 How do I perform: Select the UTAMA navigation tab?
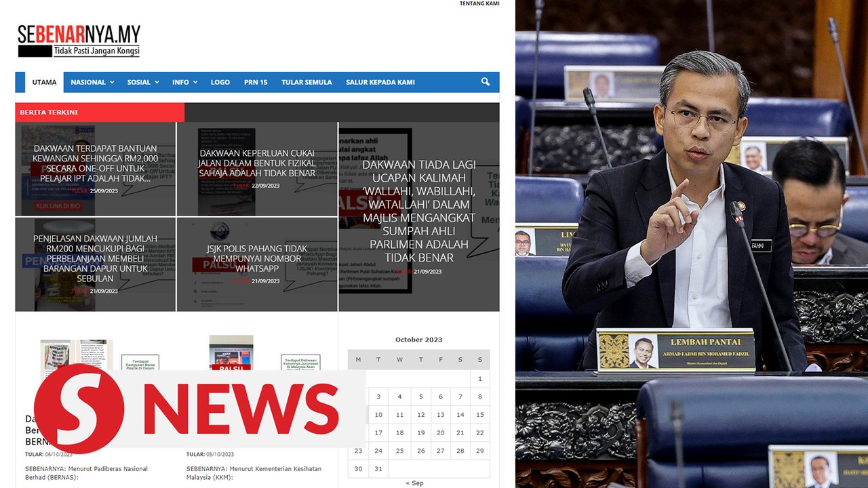click(x=44, y=82)
